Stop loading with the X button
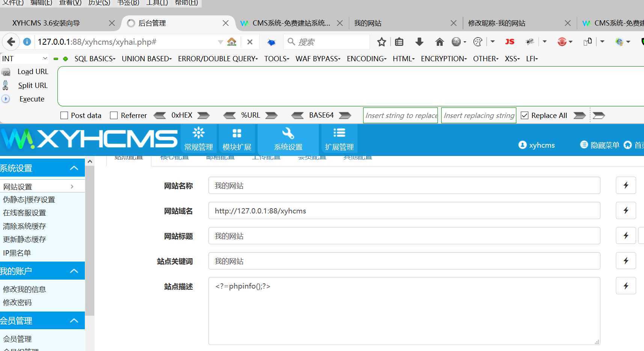This screenshot has width=644, height=351. pyautogui.click(x=250, y=42)
